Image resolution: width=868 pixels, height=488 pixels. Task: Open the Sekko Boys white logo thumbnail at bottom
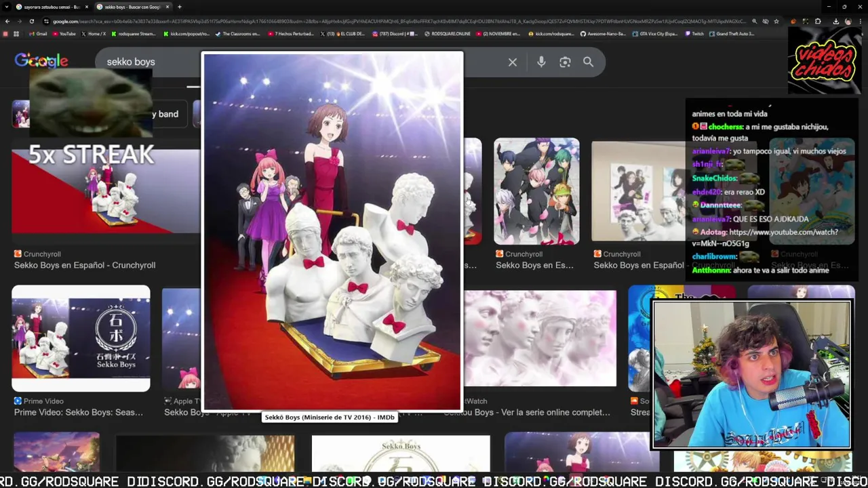(401, 454)
